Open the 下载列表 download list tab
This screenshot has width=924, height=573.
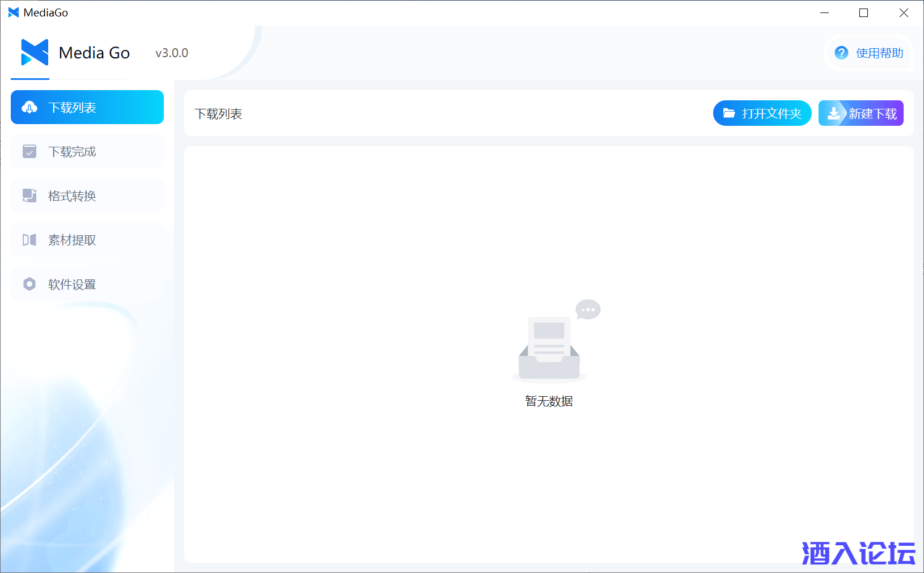tap(87, 107)
